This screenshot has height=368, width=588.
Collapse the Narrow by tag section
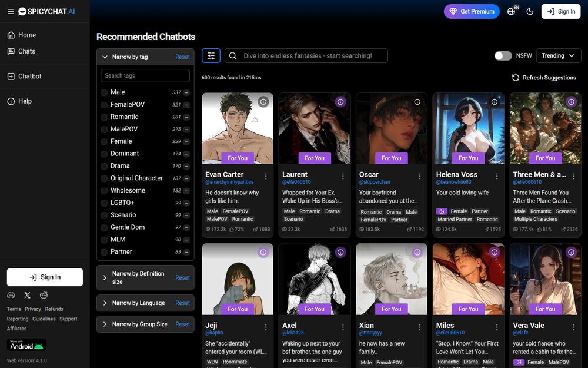tap(105, 57)
